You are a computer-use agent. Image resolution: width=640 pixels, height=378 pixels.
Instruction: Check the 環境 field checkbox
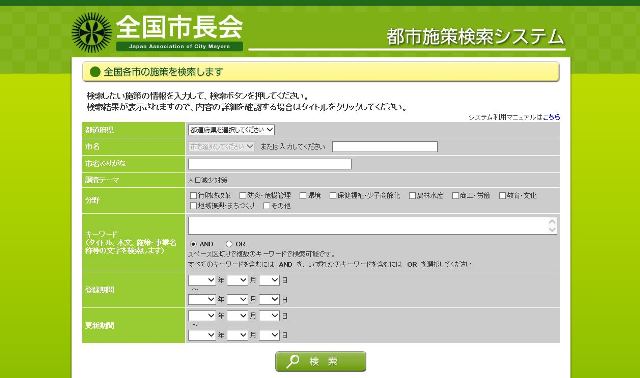pos(302,196)
